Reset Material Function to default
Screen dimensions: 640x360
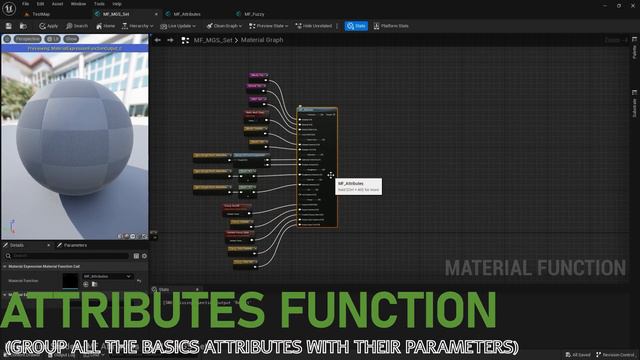[139, 281]
